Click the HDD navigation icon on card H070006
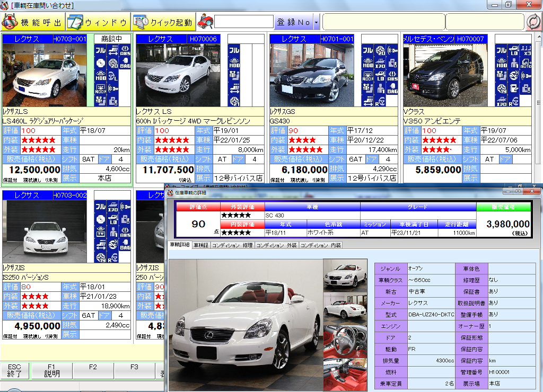543x392 pixels. (234, 63)
